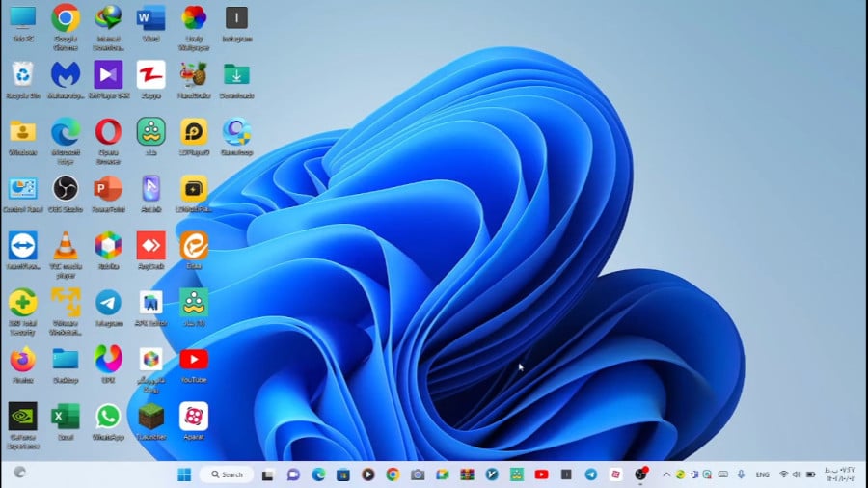Open Telegram from the taskbar

coord(590,474)
